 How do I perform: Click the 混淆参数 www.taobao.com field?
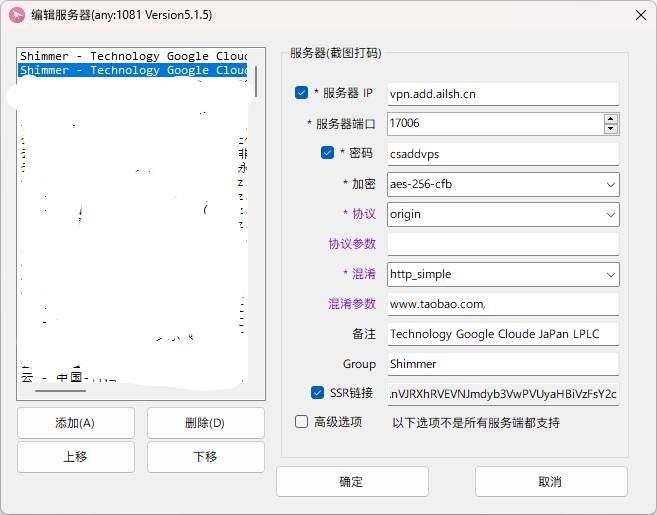click(x=502, y=304)
